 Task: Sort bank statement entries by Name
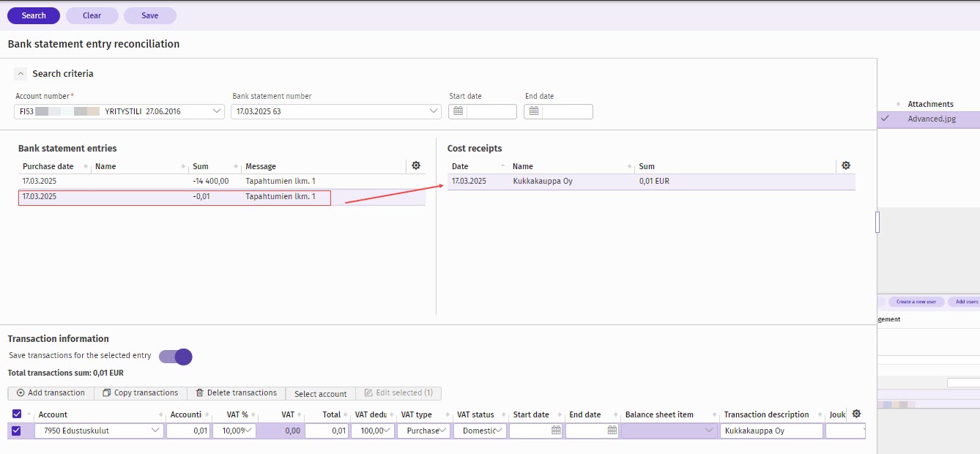point(183,167)
